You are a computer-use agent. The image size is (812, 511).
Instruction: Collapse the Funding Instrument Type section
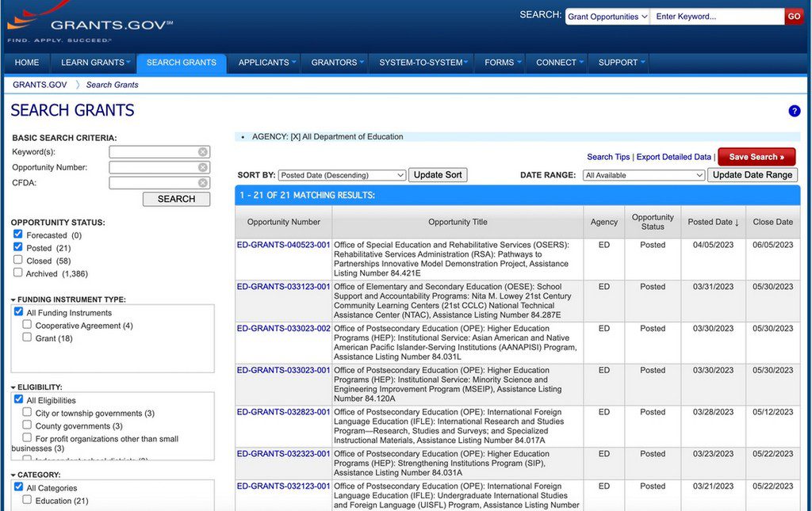click(13, 300)
